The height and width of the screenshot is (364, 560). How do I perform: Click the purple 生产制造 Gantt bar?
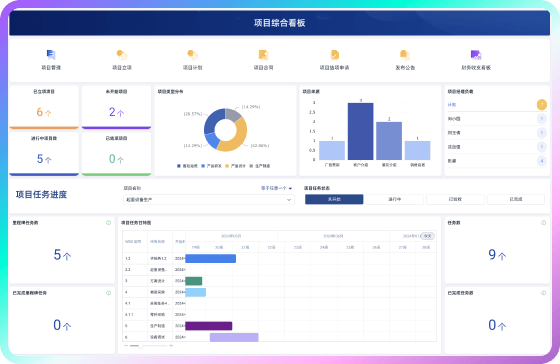click(x=209, y=326)
